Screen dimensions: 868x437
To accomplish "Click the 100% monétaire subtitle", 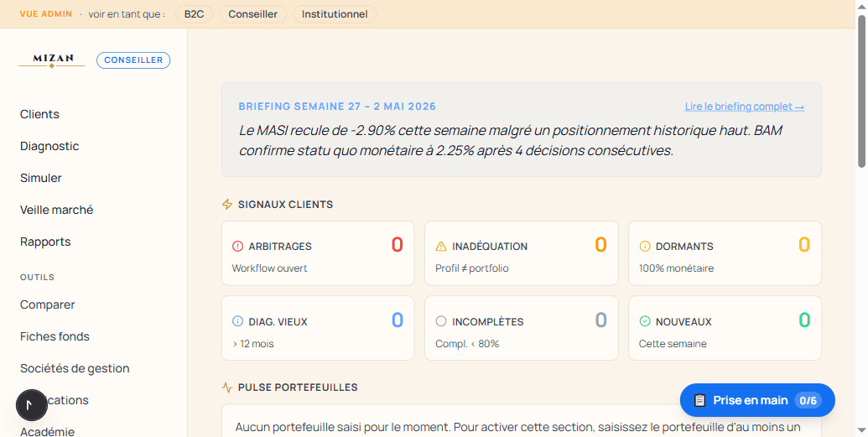I will pyautogui.click(x=677, y=268).
